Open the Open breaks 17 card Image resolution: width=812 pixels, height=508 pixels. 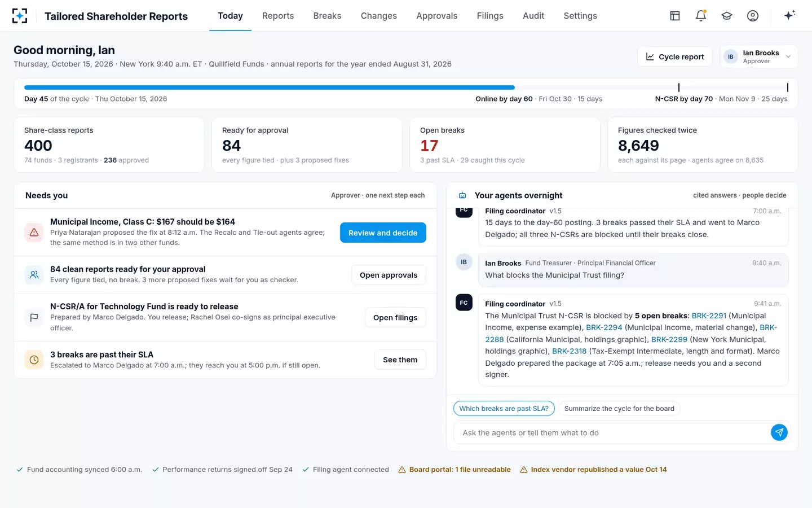[505, 144]
